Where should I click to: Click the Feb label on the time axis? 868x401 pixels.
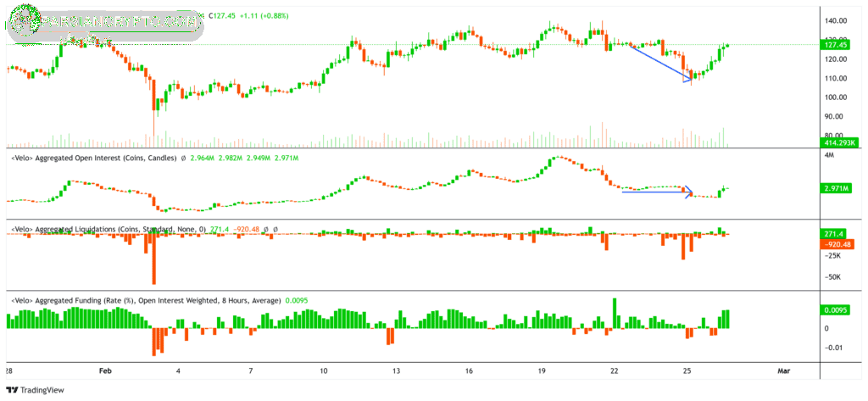[x=105, y=371]
